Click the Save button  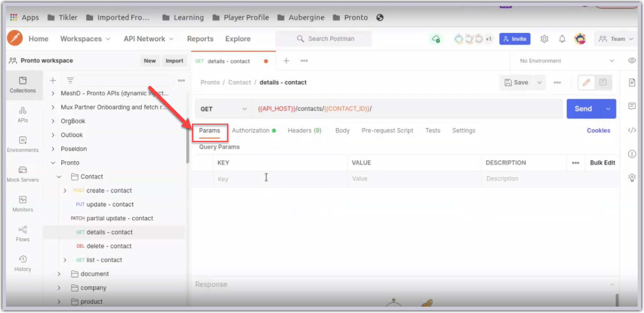point(516,82)
